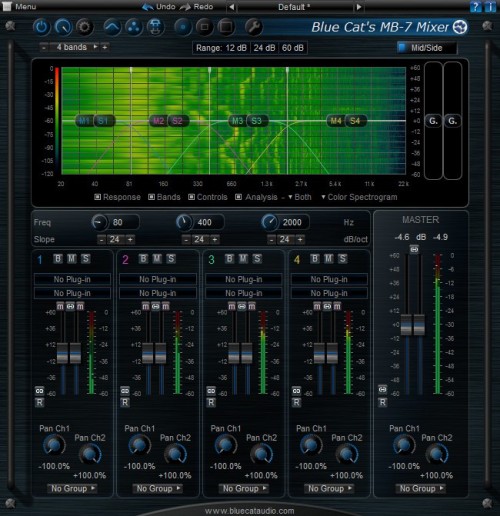Select the M1 band handle on the graph
This screenshot has width=500, height=516.
coord(84,121)
